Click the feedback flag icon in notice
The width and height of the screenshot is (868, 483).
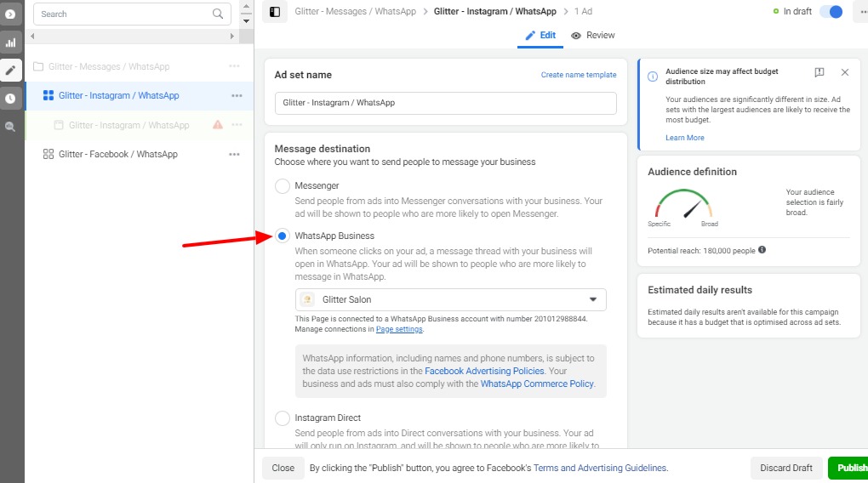819,72
